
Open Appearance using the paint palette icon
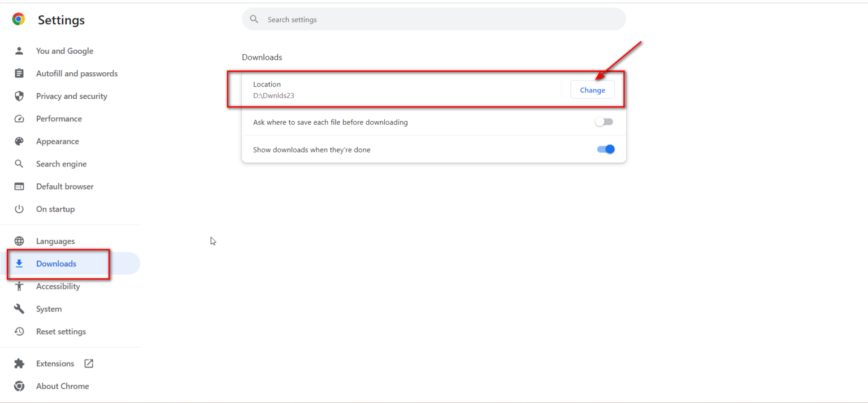click(19, 141)
